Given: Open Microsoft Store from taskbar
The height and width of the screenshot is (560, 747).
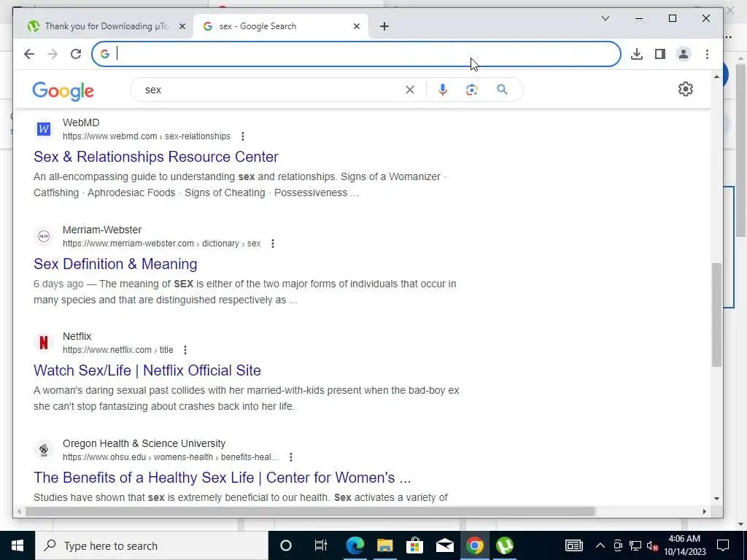Looking at the screenshot, I should (x=415, y=545).
